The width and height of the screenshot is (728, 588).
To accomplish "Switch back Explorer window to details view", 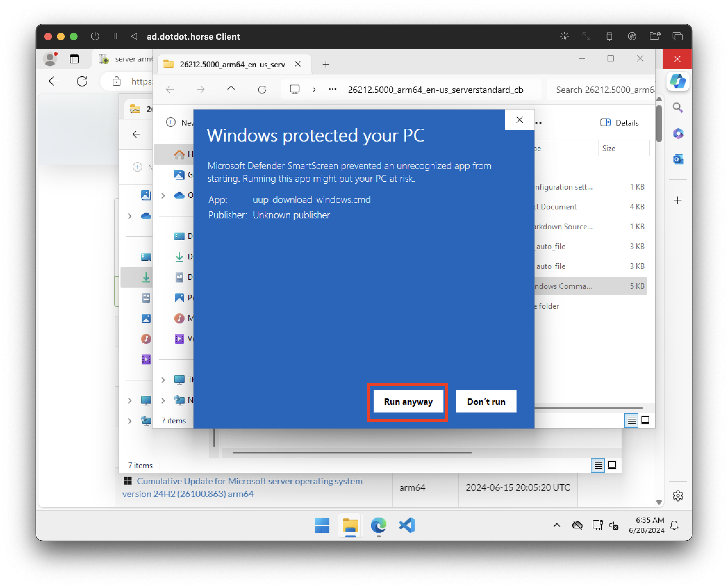I will (598, 465).
